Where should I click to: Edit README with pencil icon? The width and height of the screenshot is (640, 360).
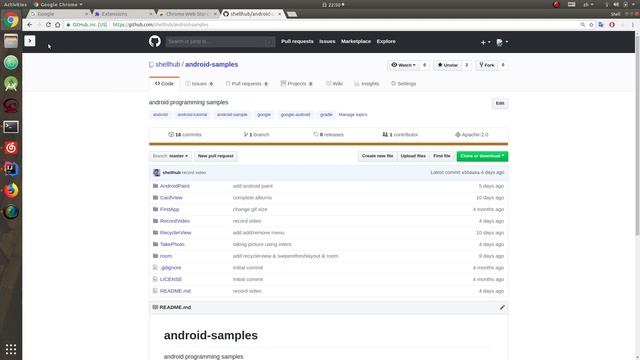pos(502,307)
